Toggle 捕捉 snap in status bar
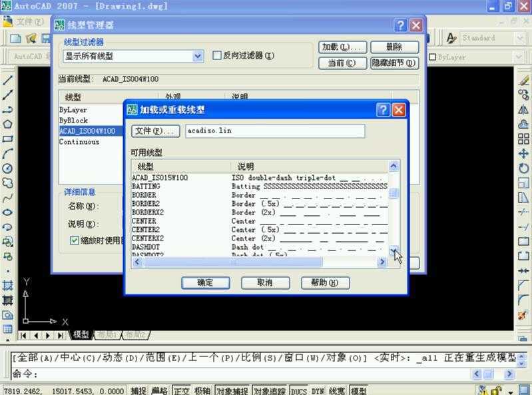The width and height of the screenshot is (532, 395). [138, 391]
